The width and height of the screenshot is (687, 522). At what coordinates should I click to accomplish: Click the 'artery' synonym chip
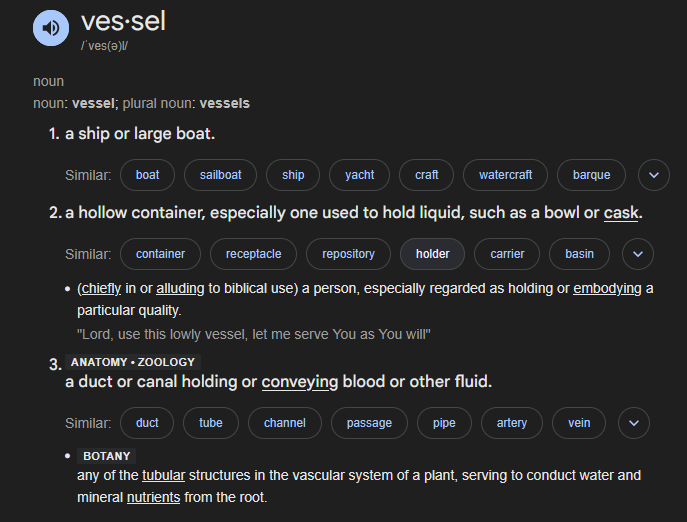511,423
